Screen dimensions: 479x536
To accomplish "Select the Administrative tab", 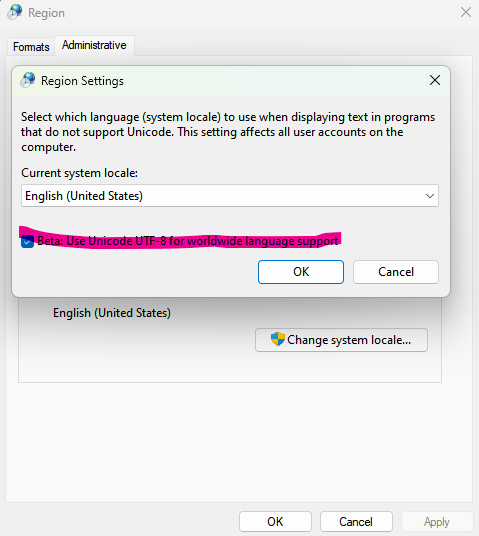I will [94, 45].
